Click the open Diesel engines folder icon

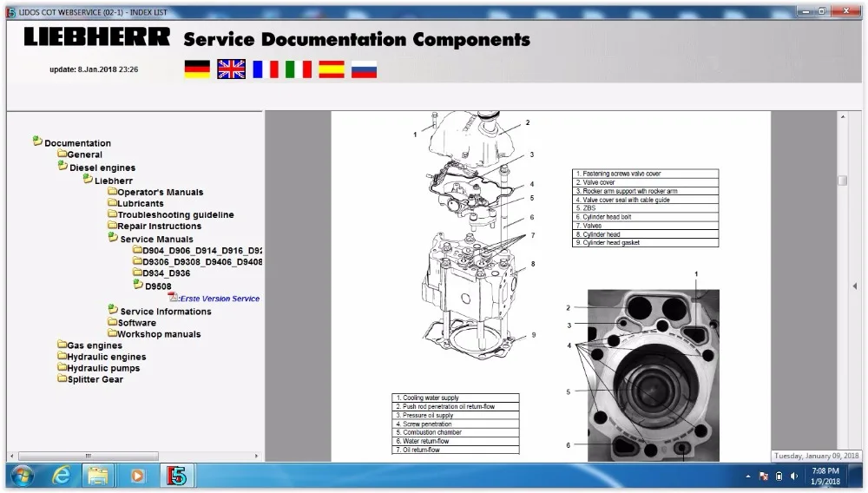pyautogui.click(x=62, y=166)
